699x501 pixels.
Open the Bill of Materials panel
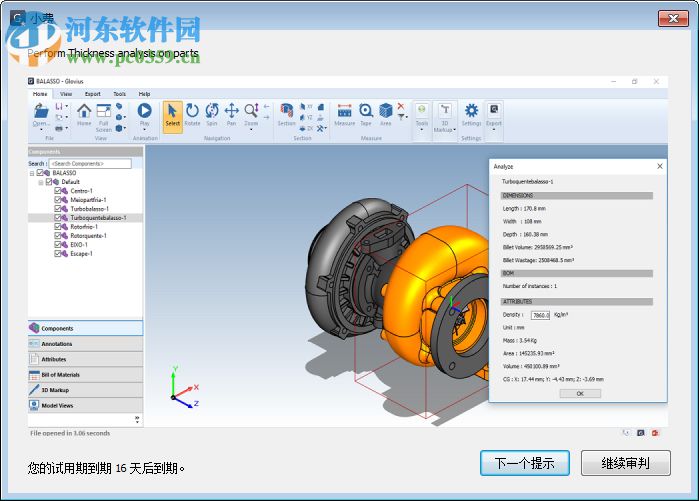coord(85,375)
